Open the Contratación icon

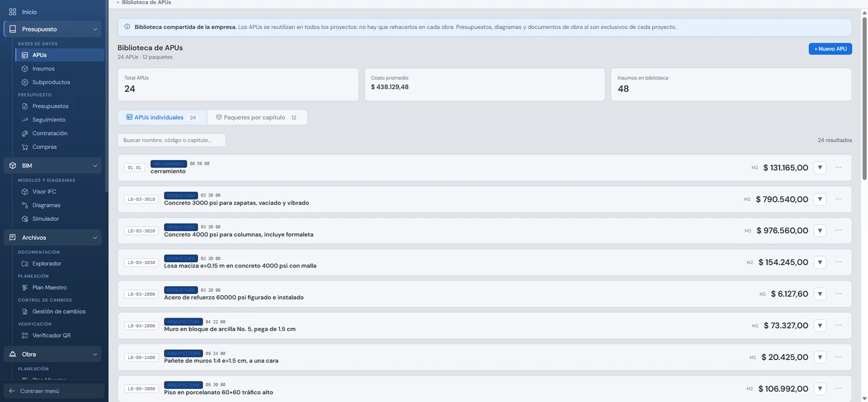pyautogui.click(x=25, y=133)
